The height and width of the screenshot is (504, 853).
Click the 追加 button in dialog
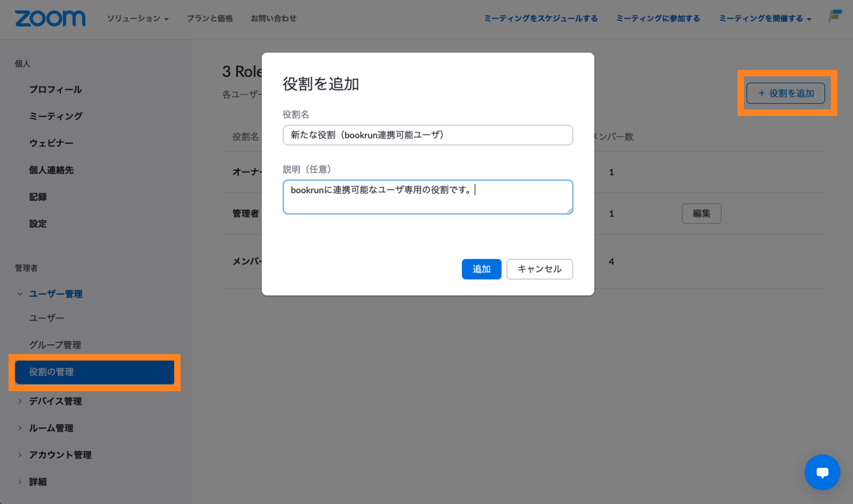(481, 269)
